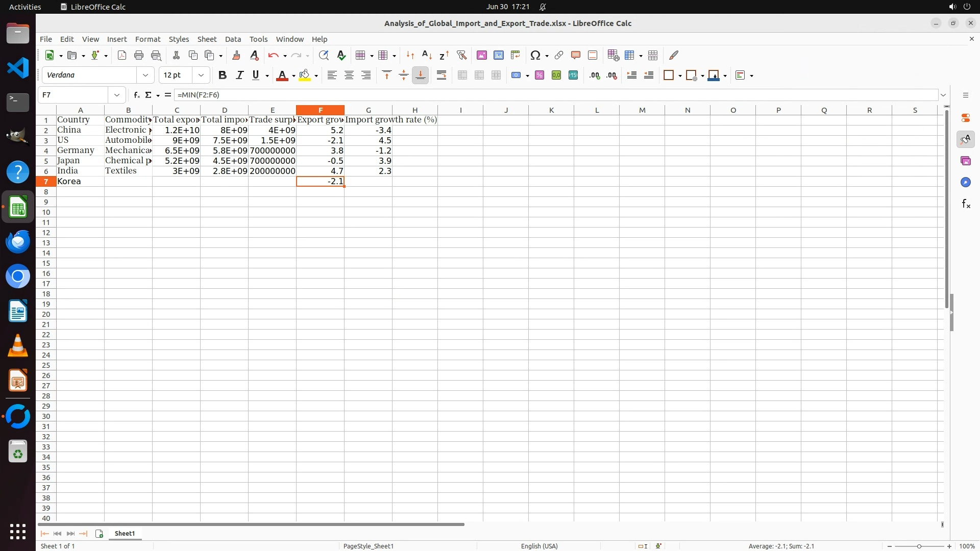The width and height of the screenshot is (980, 551).
Task: Click the Clone Formatting paintbrush icon
Action: click(x=236, y=55)
